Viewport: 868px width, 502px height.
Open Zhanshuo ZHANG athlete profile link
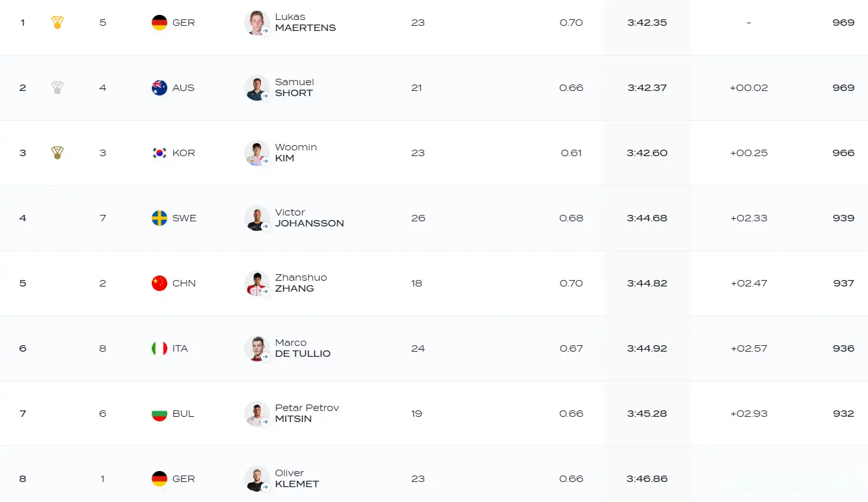coord(301,283)
